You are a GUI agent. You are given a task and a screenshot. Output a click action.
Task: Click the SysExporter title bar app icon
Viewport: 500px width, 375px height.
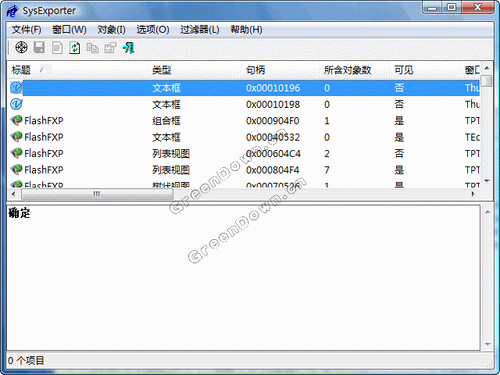12,11
